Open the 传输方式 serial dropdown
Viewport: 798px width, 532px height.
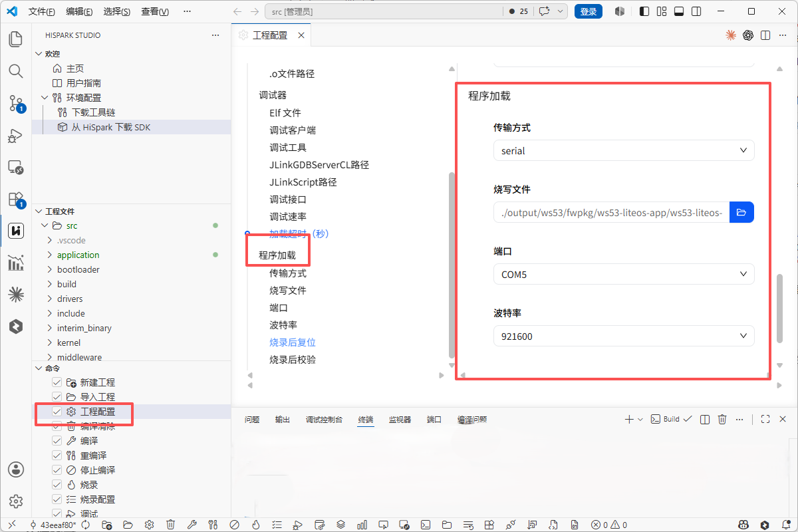pyautogui.click(x=624, y=150)
